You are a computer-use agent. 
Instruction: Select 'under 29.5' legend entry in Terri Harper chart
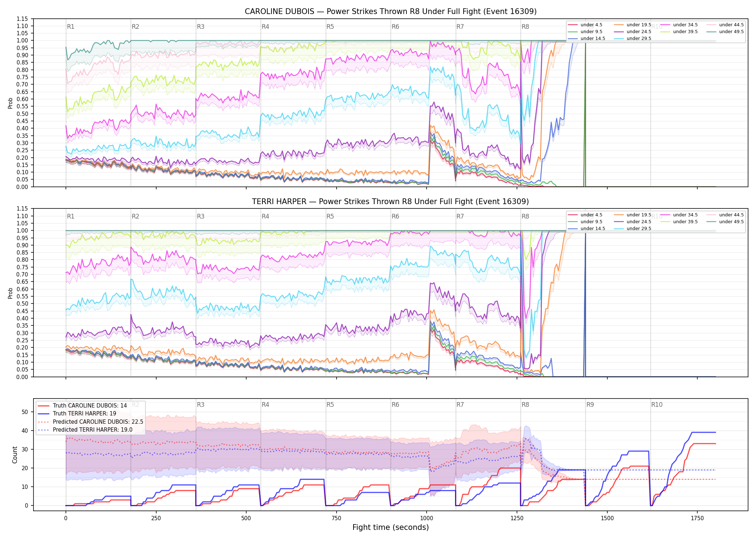[633, 229]
